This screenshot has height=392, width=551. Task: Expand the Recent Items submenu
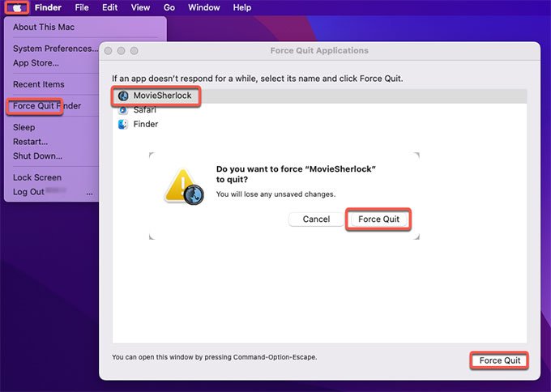pyautogui.click(x=39, y=84)
